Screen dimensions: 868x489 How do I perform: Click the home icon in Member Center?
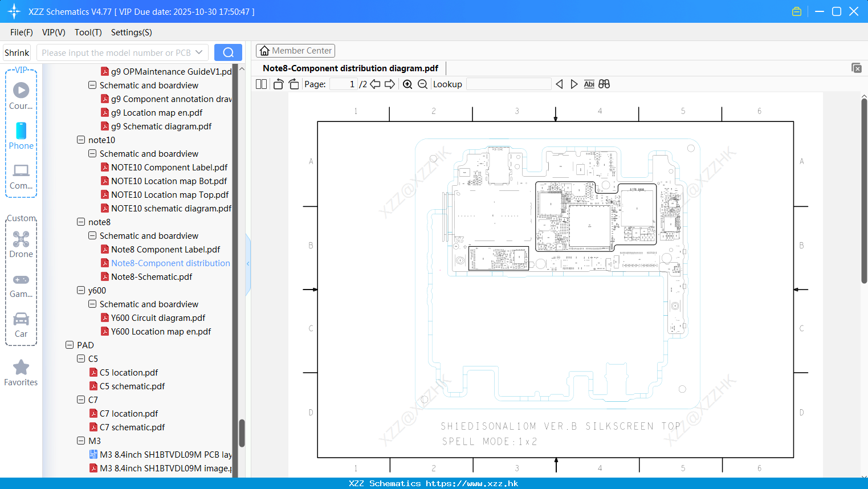pyautogui.click(x=264, y=51)
